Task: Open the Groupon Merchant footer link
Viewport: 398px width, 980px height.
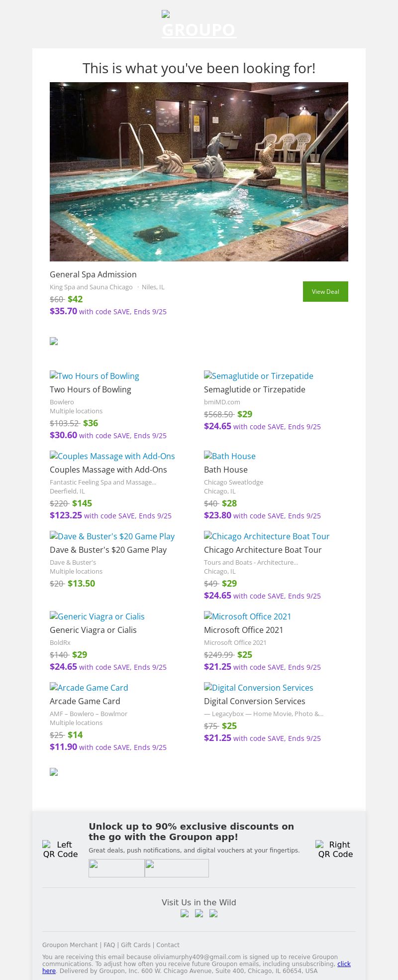Action: coord(70,945)
